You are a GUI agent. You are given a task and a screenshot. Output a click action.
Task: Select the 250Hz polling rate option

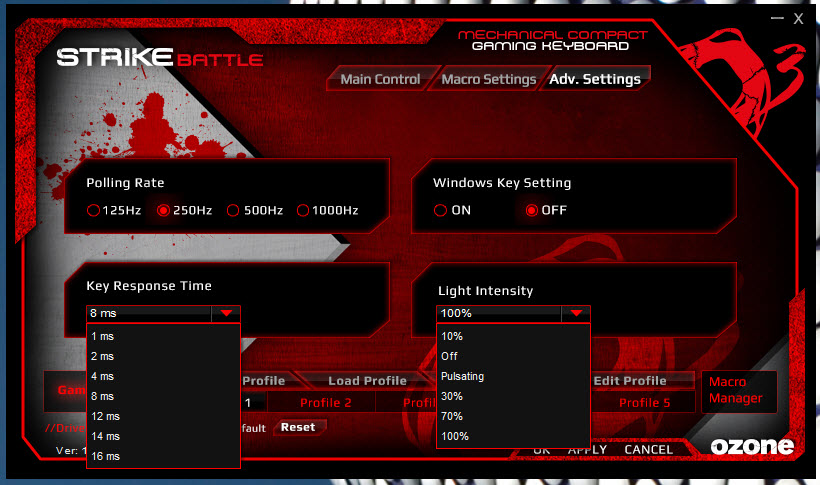coord(163,210)
